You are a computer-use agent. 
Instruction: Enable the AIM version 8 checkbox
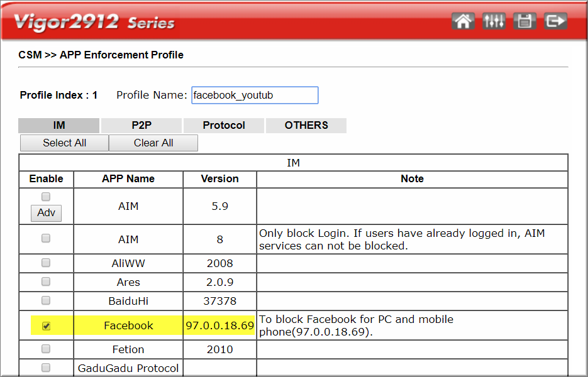click(46, 238)
